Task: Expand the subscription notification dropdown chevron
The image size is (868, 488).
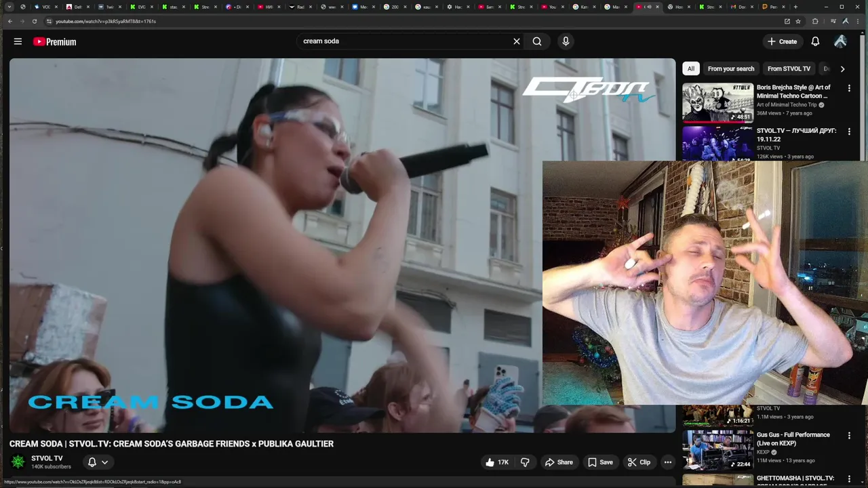Action: point(105,462)
